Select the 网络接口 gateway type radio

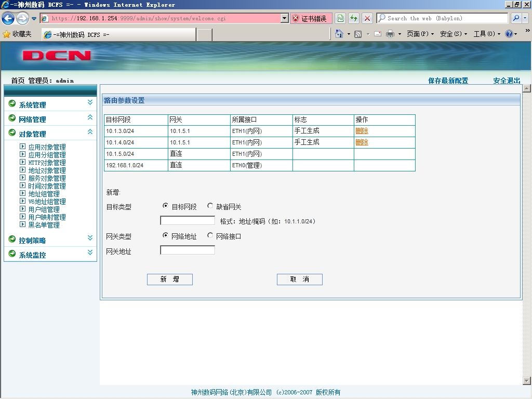(x=210, y=235)
